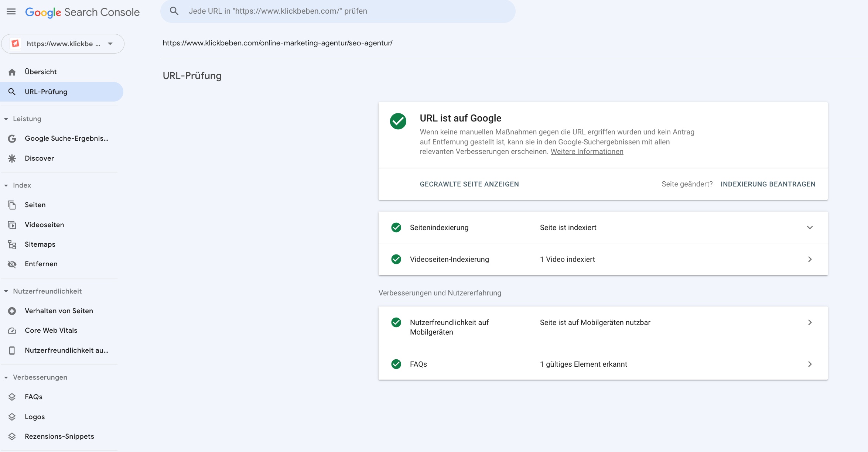The image size is (868, 452).
Task: Open mobile usability details arrow
Action: point(810,322)
